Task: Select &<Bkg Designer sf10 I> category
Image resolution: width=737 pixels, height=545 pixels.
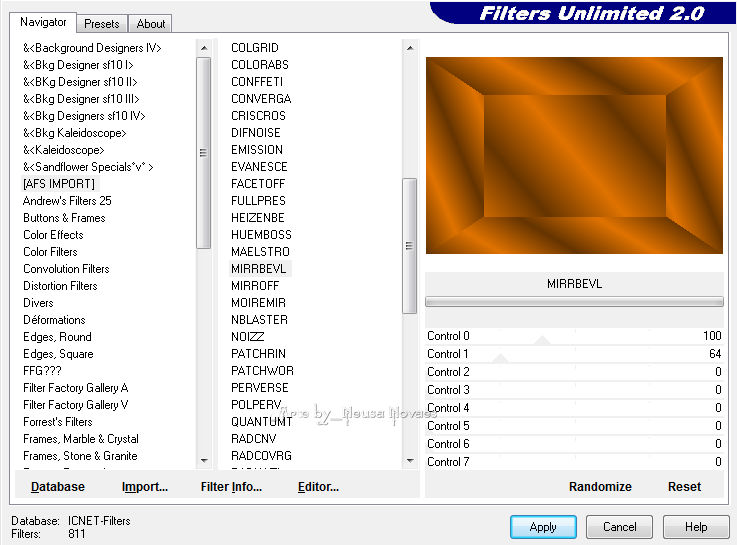Action: 78,65
